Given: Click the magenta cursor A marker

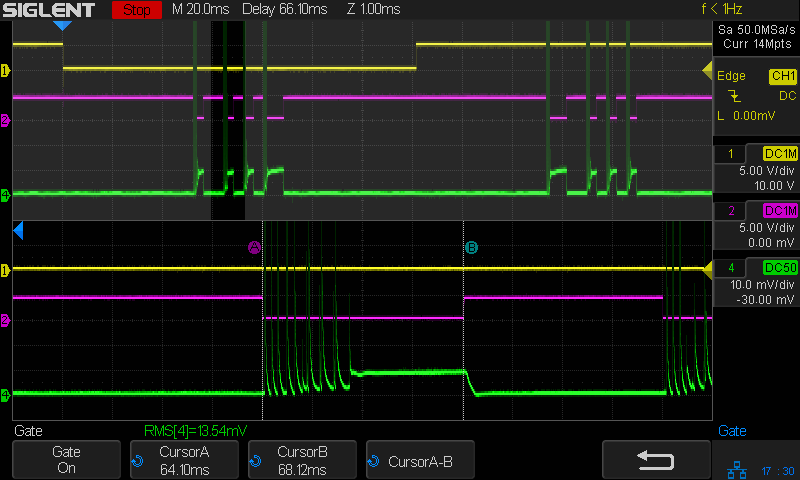Looking at the screenshot, I should click(254, 247).
